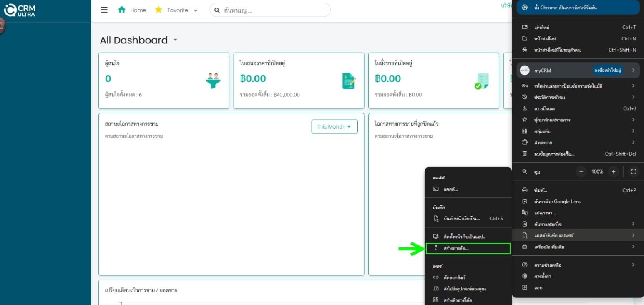Expand the All Dashboard dropdown arrow

coord(175,40)
